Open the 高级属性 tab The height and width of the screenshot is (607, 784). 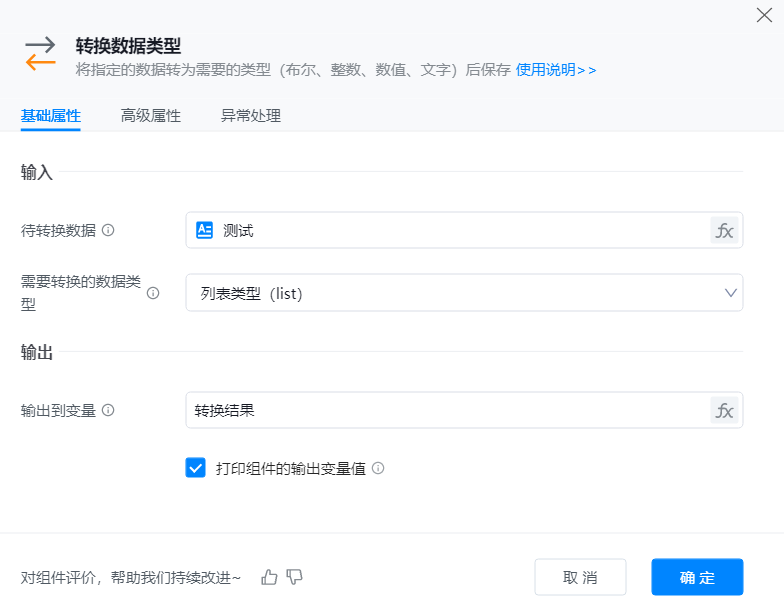click(x=150, y=116)
